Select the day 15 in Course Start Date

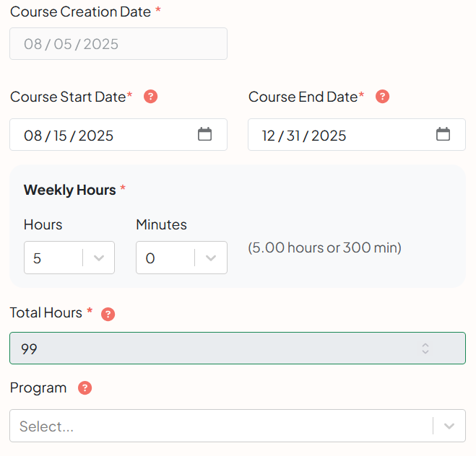click(x=60, y=136)
